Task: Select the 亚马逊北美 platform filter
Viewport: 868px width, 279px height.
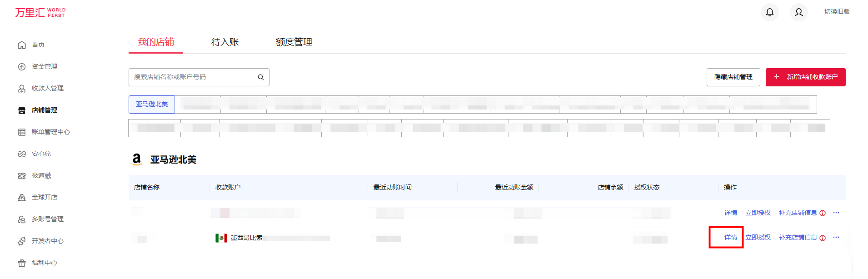Action: 152,104
